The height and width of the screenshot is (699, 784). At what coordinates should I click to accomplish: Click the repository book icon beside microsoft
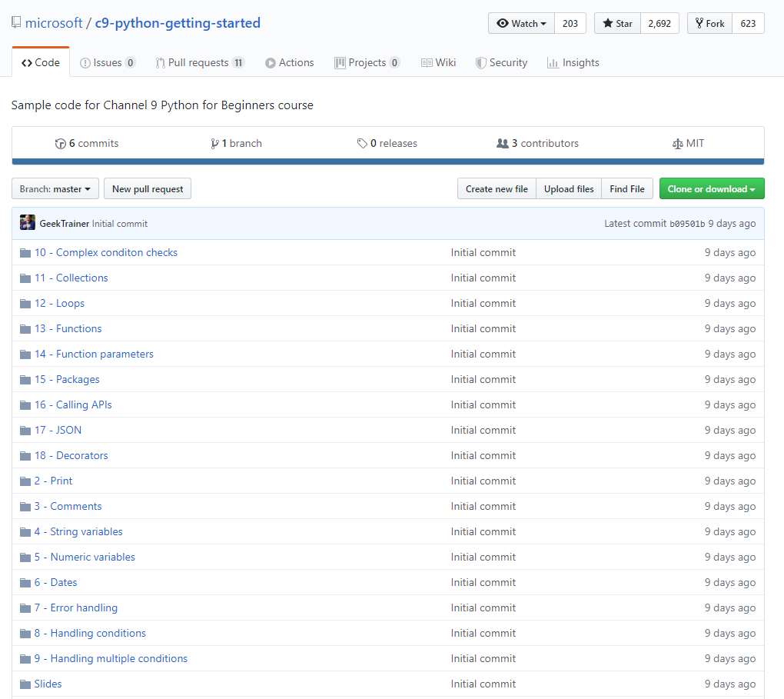click(16, 23)
